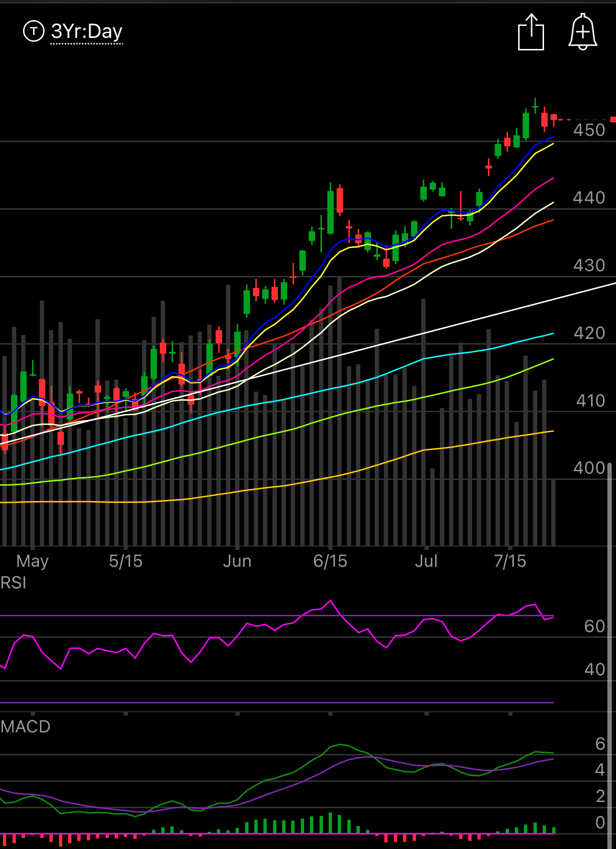
Task: Tap the 440 price axis label
Action: [589, 198]
